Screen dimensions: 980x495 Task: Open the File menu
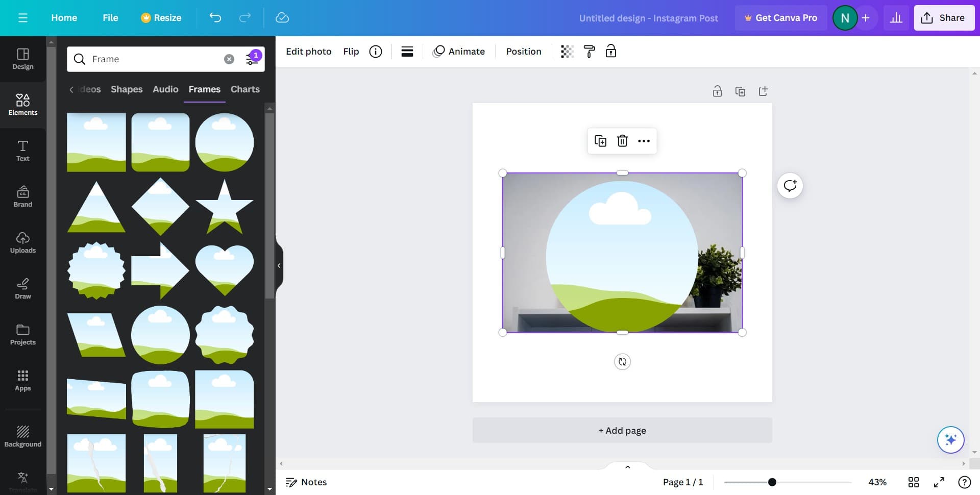click(x=110, y=17)
